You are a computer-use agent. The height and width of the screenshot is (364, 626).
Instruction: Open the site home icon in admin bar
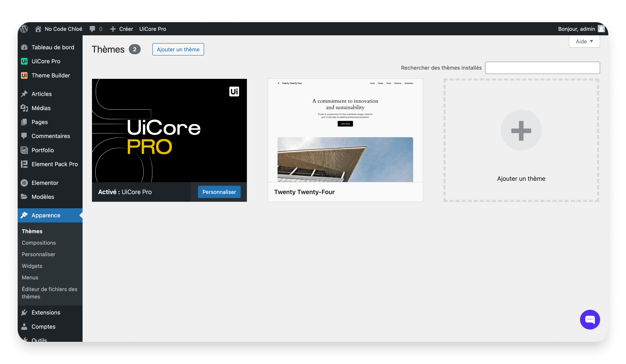(x=38, y=29)
